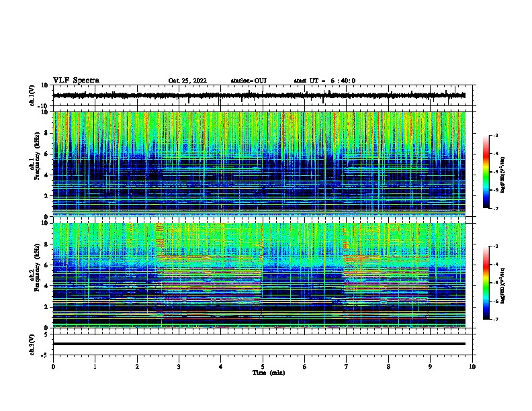Click the ch.2 spectrogram color scale bar
The height and width of the screenshot is (411, 532).
pyautogui.click(x=486, y=283)
